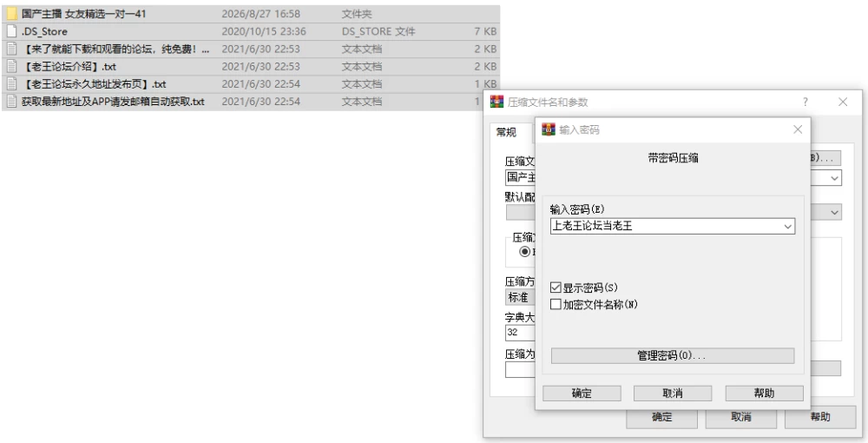868x443 pixels.
Task: Close the 输入密码 dialog
Action: (x=798, y=129)
